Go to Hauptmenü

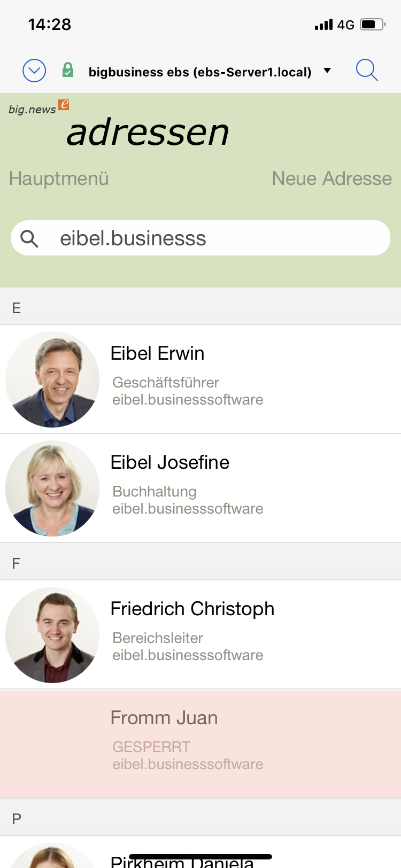coord(59,179)
